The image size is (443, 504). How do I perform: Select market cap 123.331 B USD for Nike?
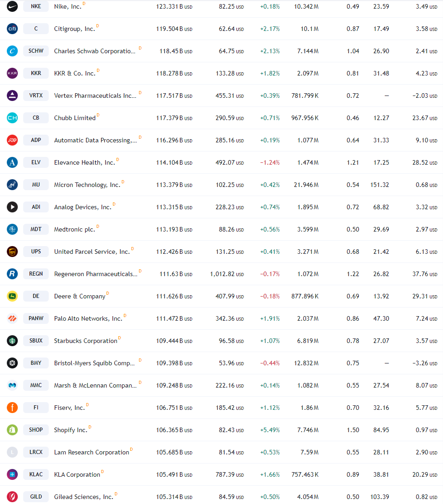pyautogui.click(x=174, y=6)
